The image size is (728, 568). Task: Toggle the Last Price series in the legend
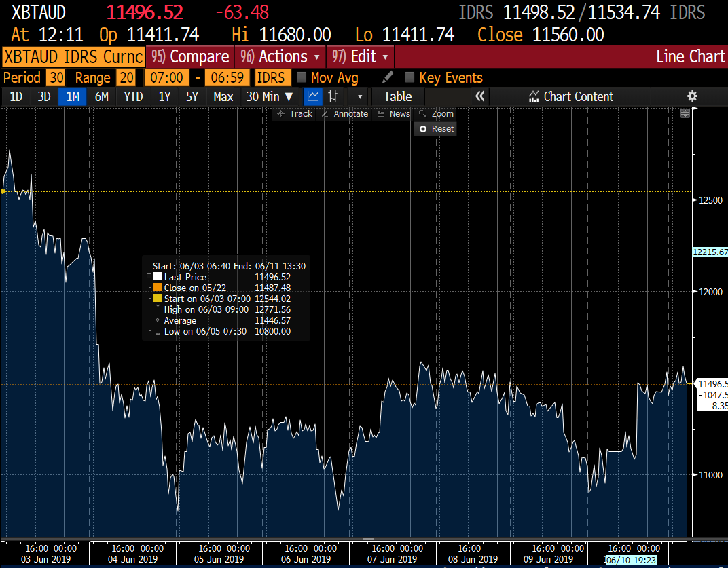click(158, 277)
